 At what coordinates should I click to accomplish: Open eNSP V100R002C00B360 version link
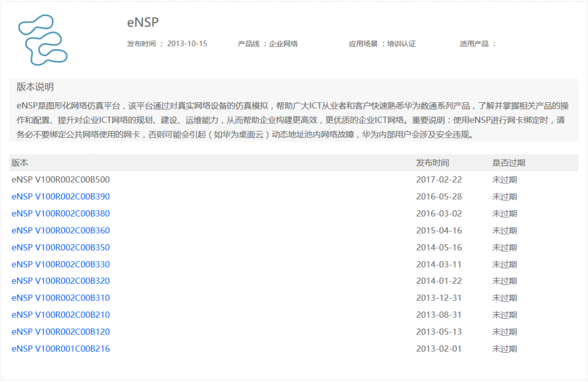(60, 230)
